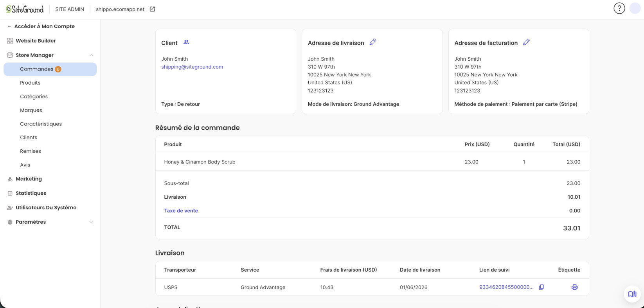Click the SiteGround logo
The image size is (644, 308).
click(x=25, y=9)
